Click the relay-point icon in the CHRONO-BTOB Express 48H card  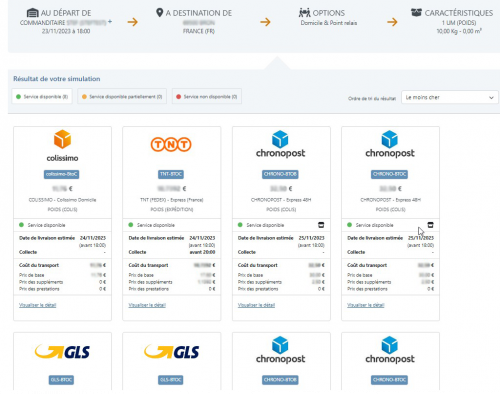click(321, 225)
